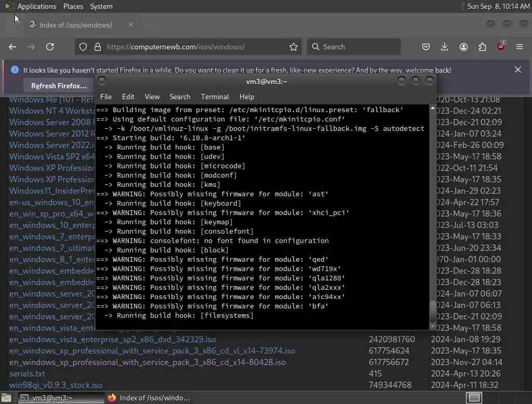532x404 pixels.
Task: Open the serials.txt link
Action: pyautogui.click(x=27, y=373)
